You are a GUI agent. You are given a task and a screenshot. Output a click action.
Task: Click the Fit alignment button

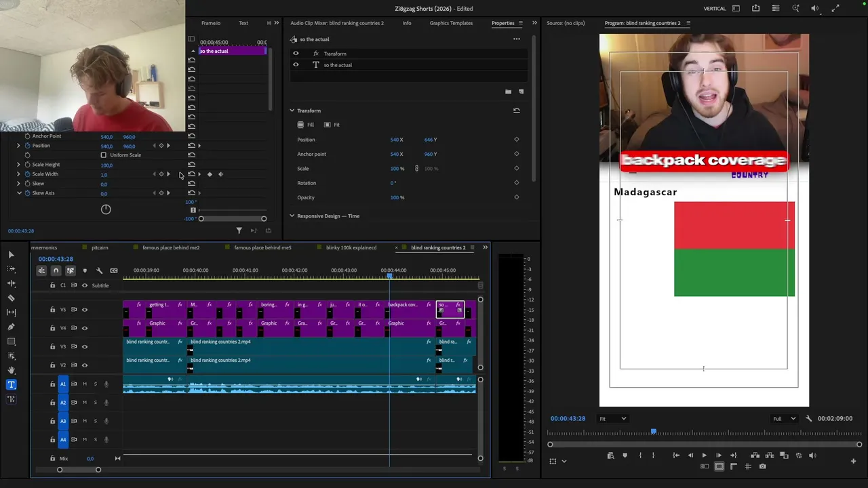(332, 125)
